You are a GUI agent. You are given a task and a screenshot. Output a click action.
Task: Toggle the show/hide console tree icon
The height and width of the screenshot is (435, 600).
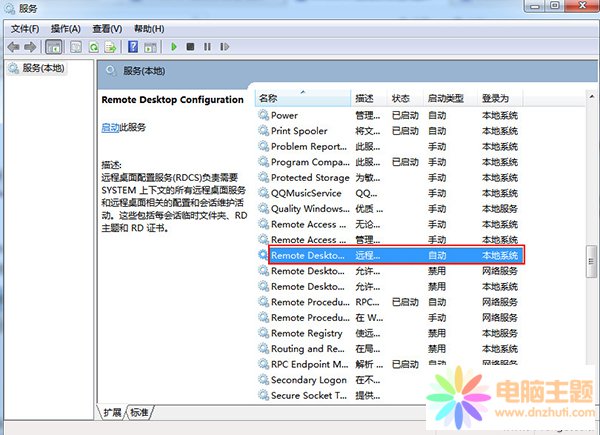coord(54,47)
